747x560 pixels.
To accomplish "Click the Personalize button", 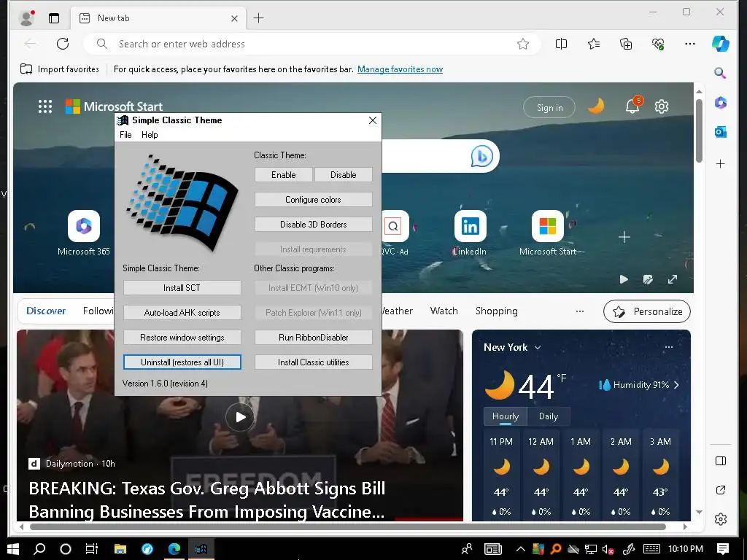I will click(647, 311).
